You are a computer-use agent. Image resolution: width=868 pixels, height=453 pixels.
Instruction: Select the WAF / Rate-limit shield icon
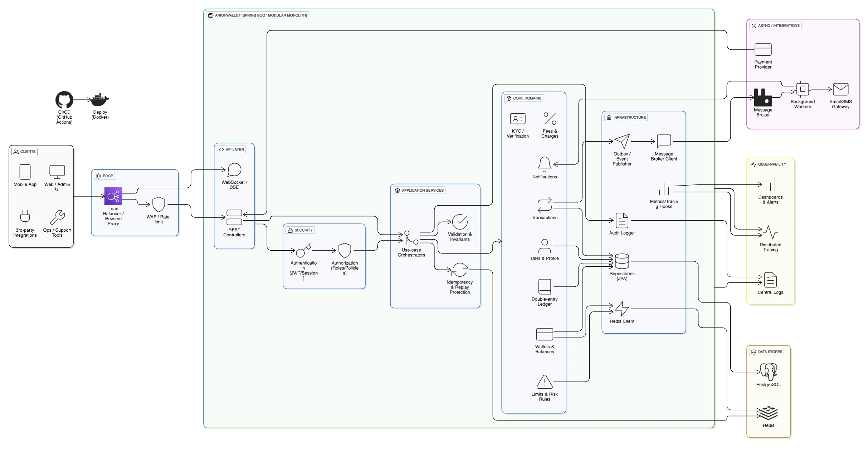coord(159,205)
